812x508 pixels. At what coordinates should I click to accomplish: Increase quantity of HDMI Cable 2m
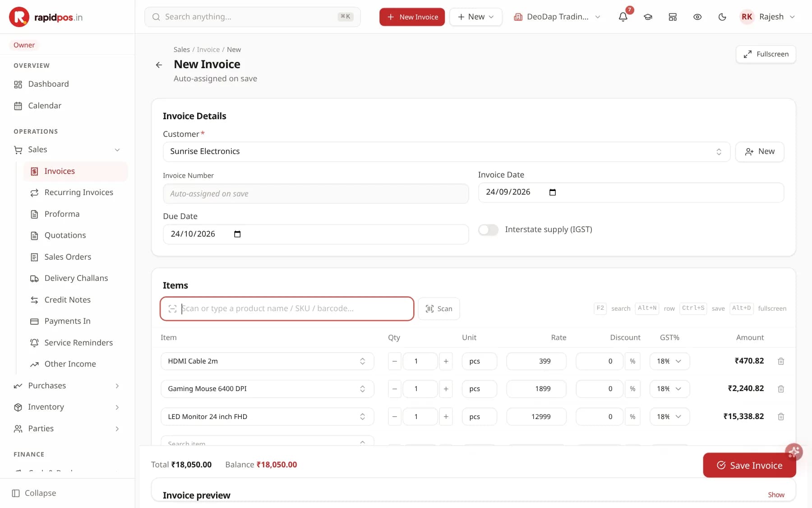point(446,361)
